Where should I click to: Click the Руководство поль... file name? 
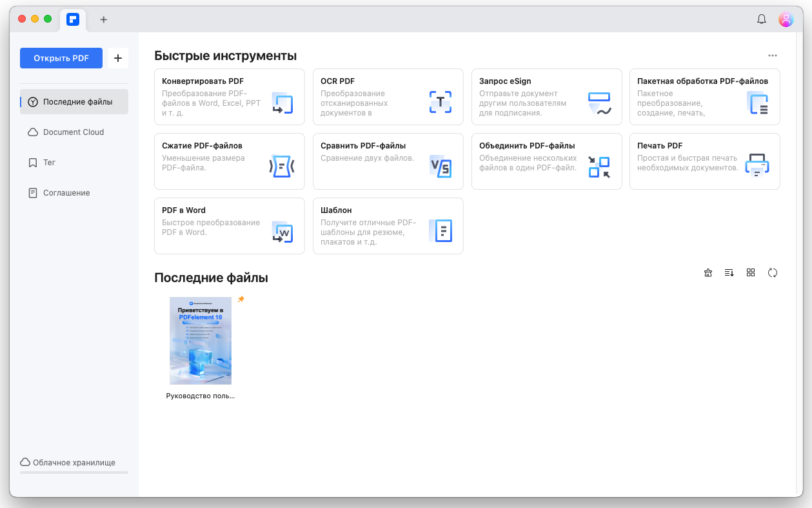[201, 396]
